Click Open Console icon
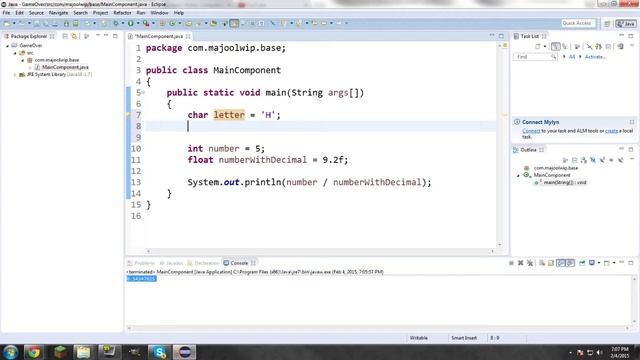Image resolution: width=640 pixels, height=360 pixels. 607,263
